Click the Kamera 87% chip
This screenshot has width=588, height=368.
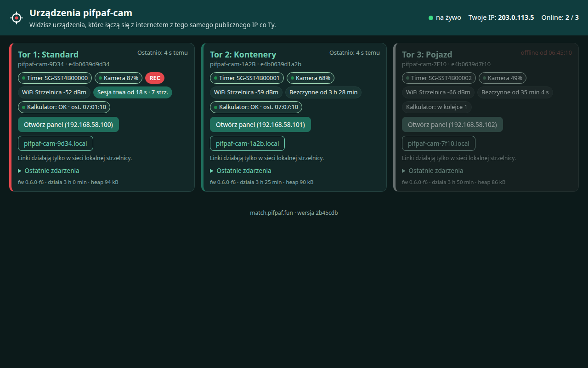pos(119,78)
